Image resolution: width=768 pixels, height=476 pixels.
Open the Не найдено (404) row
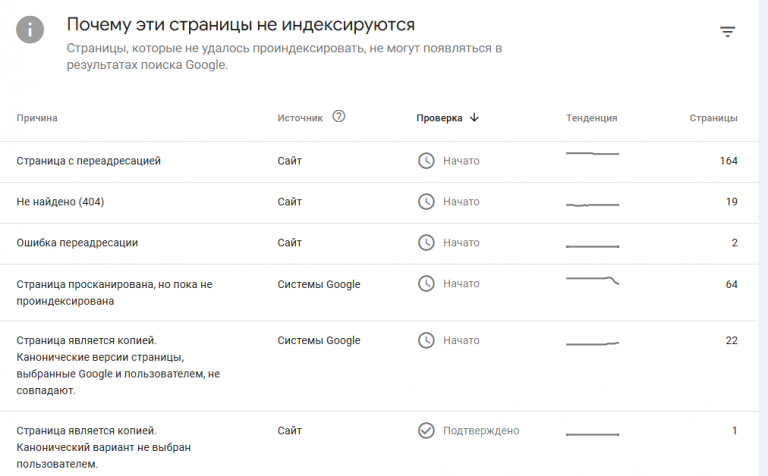click(x=61, y=202)
